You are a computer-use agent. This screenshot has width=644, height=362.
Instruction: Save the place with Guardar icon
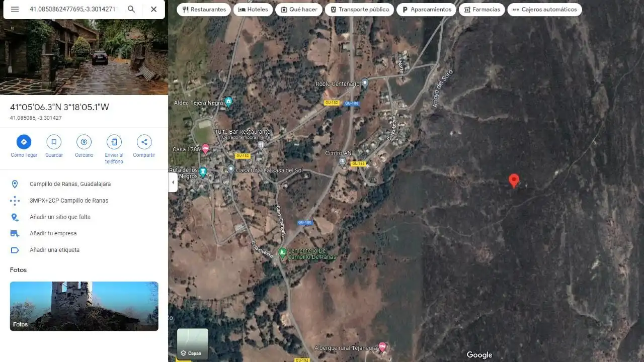[x=54, y=142]
